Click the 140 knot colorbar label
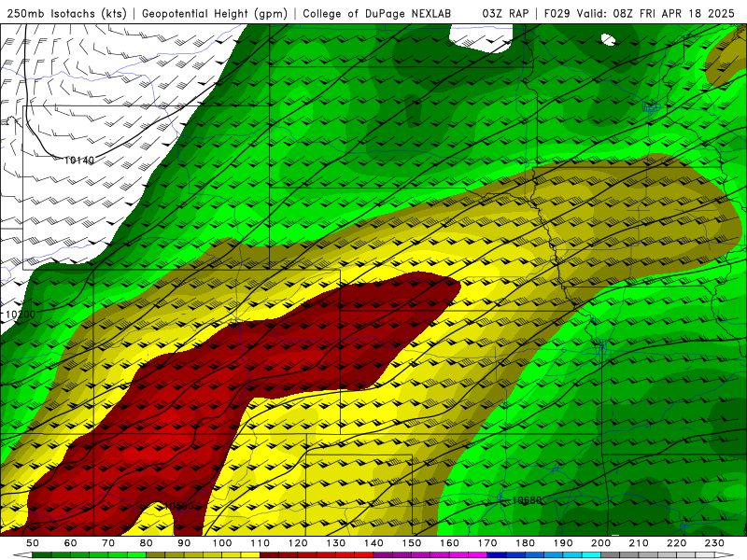 (x=373, y=543)
